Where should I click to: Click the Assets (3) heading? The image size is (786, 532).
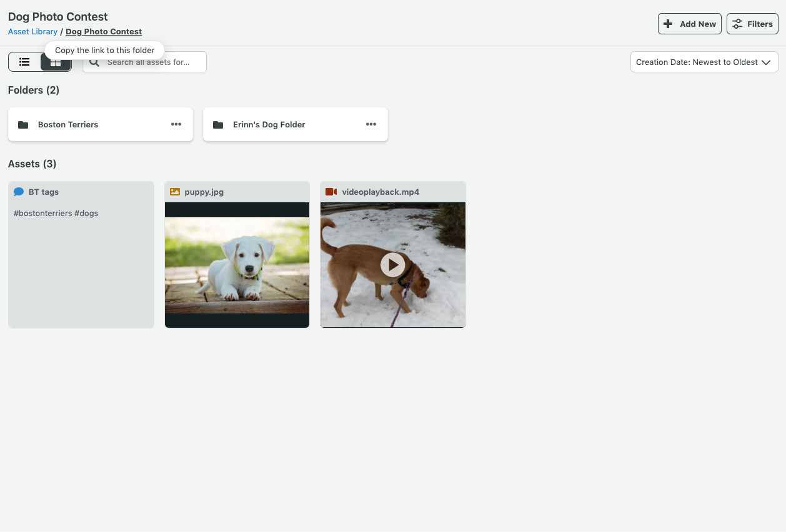pos(32,164)
